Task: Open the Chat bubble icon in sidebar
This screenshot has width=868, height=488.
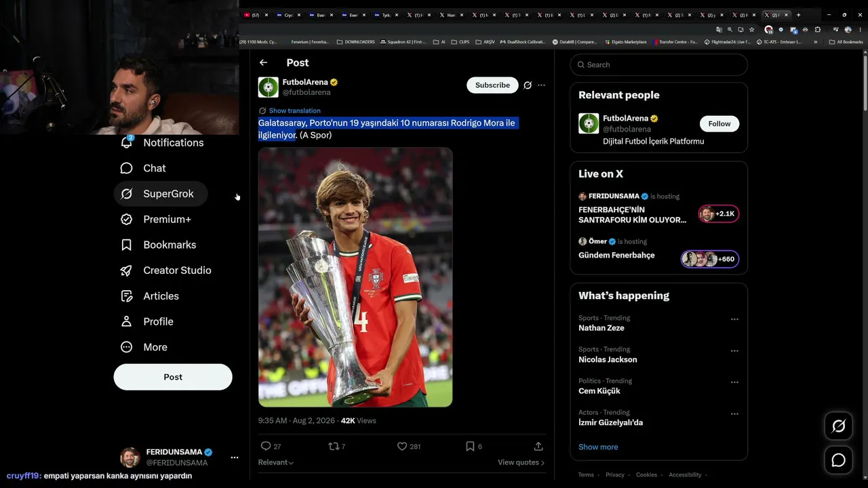Action: coord(126,168)
